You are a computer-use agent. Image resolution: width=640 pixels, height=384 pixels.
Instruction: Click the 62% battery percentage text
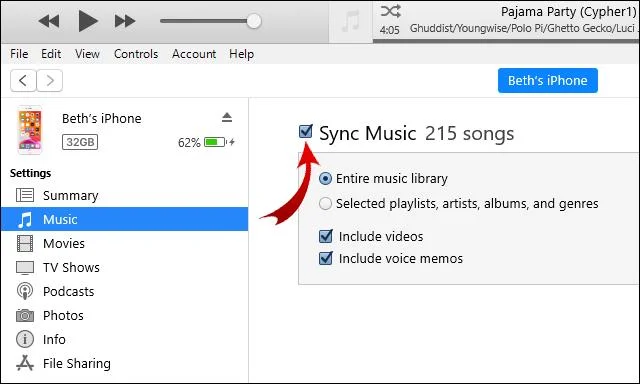tap(189, 142)
